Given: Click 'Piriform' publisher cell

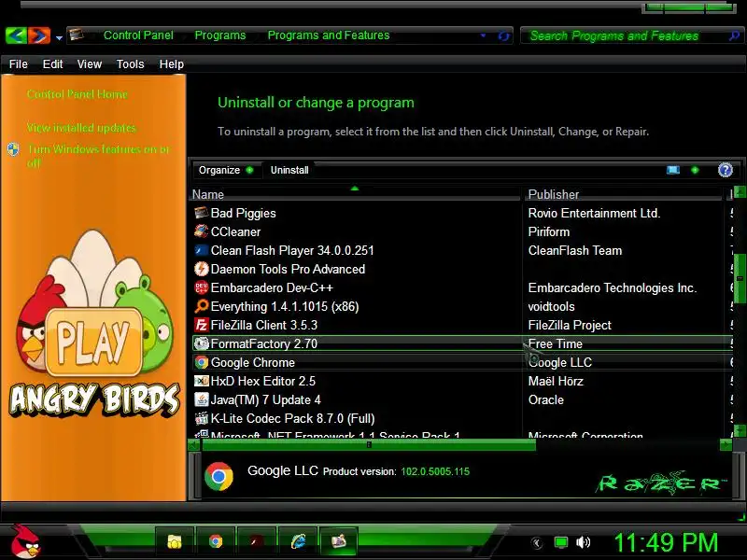Looking at the screenshot, I should click(549, 231).
